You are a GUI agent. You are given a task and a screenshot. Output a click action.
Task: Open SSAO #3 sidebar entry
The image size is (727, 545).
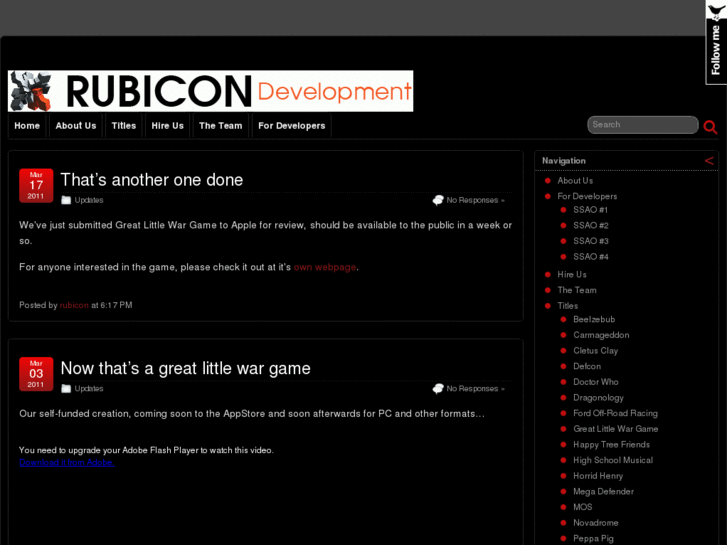point(591,241)
